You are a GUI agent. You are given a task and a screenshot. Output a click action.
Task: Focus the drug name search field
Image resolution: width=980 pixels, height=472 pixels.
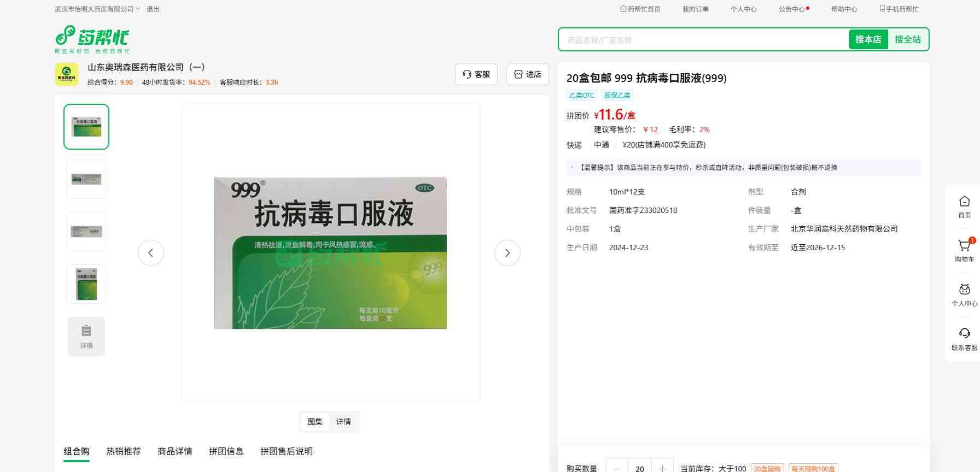[x=703, y=40]
